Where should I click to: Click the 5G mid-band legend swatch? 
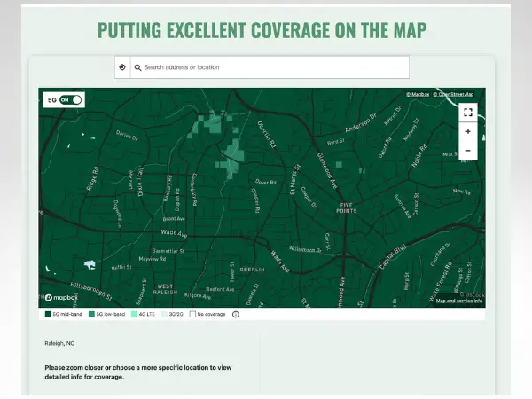click(x=48, y=314)
